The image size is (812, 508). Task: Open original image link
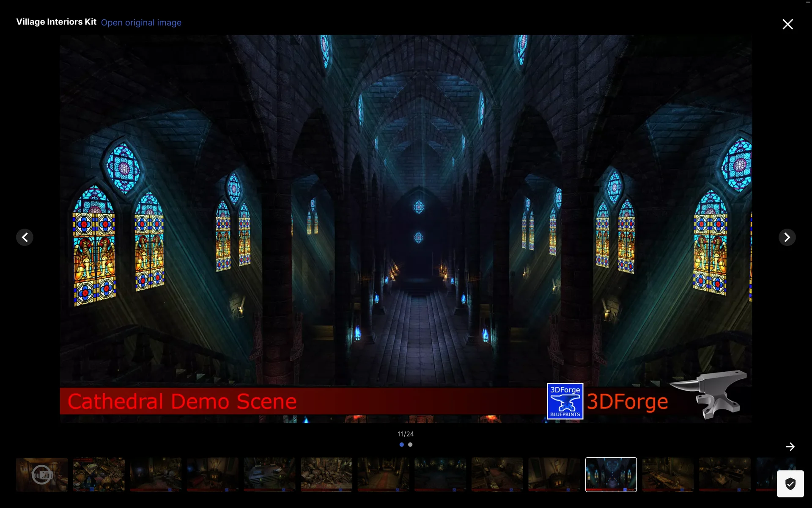[x=141, y=22]
